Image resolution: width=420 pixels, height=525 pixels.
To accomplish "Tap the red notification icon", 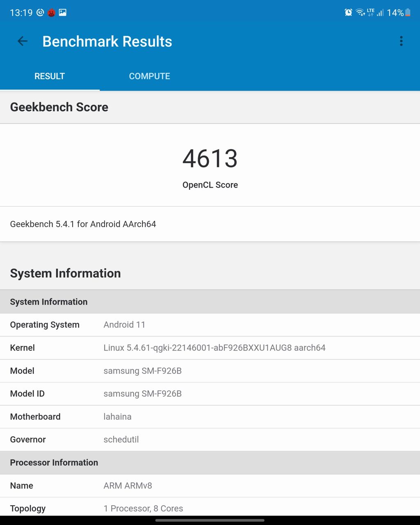I will pos(51,13).
